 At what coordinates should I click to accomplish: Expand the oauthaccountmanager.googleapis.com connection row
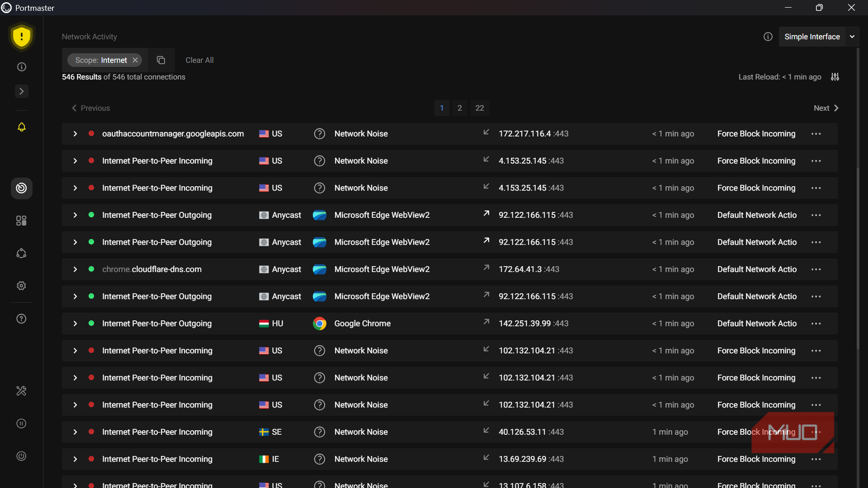point(75,134)
